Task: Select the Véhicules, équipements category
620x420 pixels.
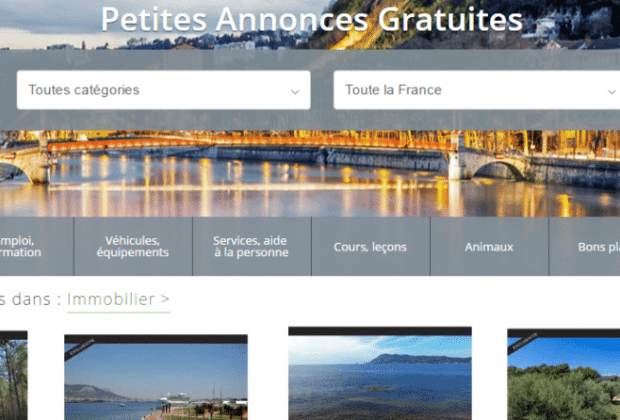Action: tap(133, 246)
